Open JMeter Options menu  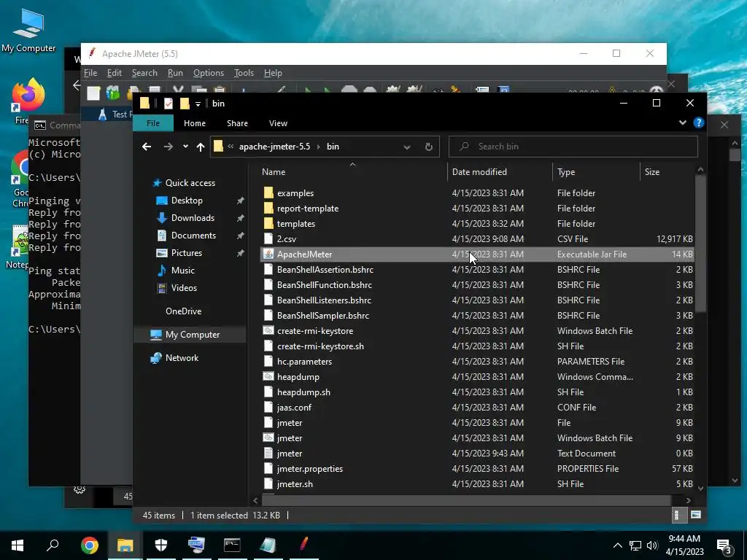208,73
